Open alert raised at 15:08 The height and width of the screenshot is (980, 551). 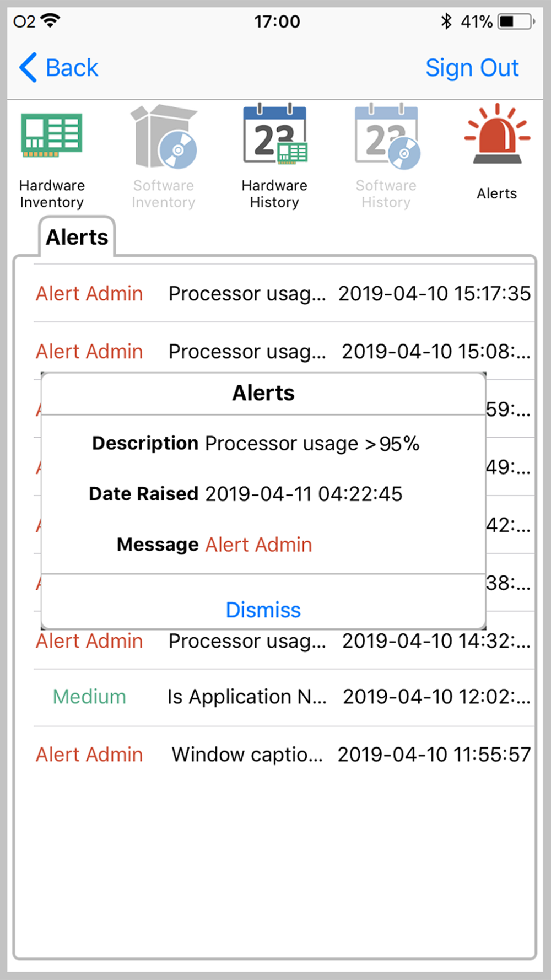[284, 351]
